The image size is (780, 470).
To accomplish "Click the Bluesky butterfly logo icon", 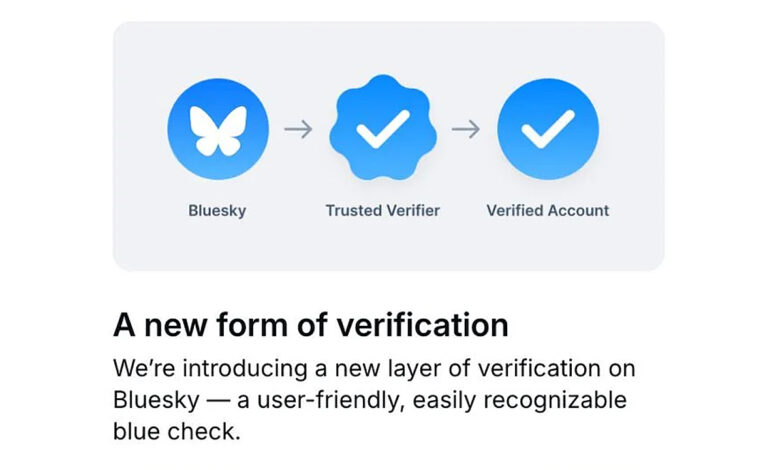I will click(218, 129).
